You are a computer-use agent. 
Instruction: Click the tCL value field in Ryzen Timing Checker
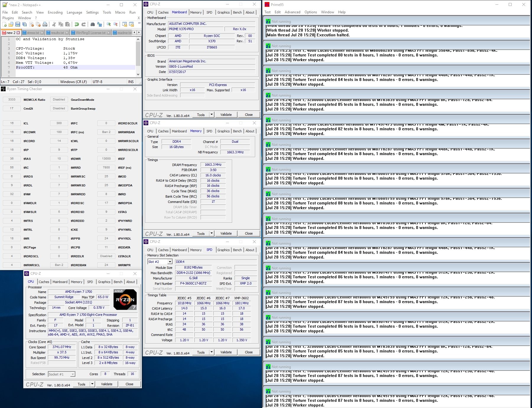12,123
